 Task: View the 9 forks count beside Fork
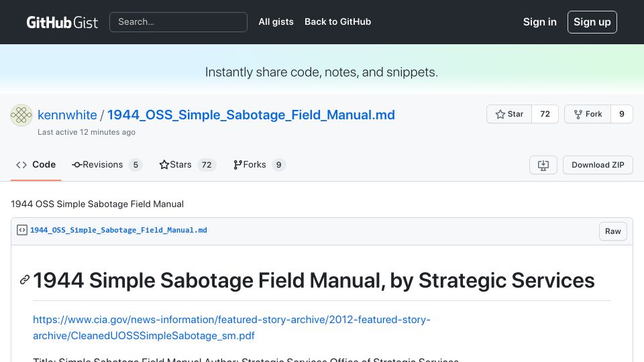tap(622, 114)
